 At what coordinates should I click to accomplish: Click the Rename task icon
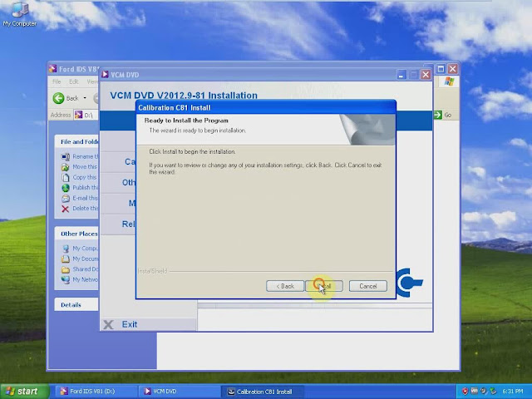(66, 156)
